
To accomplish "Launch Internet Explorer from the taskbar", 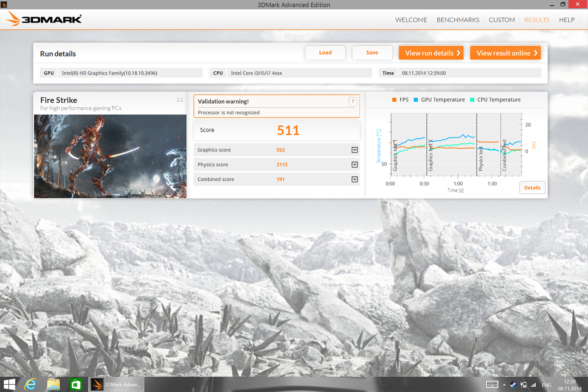I will [x=30, y=385].
